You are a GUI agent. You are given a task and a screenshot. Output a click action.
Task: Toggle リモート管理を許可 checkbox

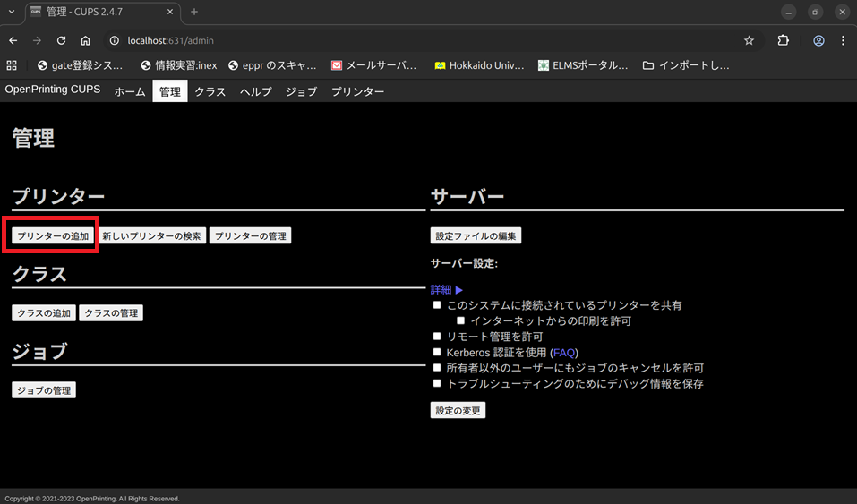437,337
